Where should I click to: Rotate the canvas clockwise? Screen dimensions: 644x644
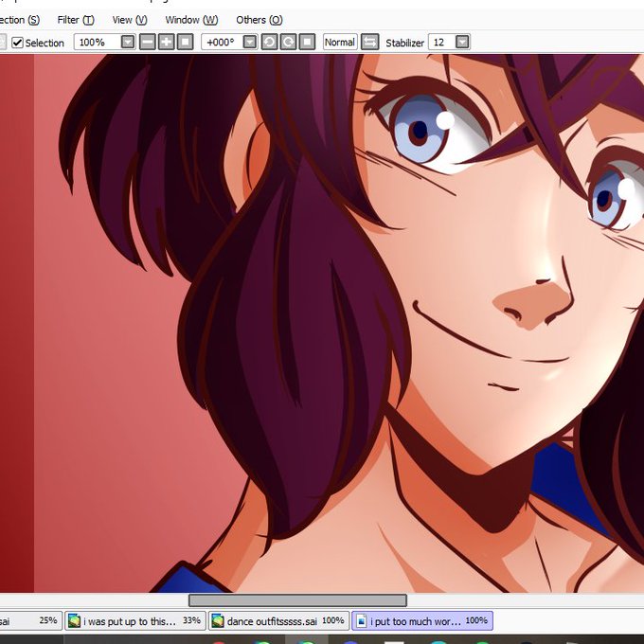coord(288,42)
